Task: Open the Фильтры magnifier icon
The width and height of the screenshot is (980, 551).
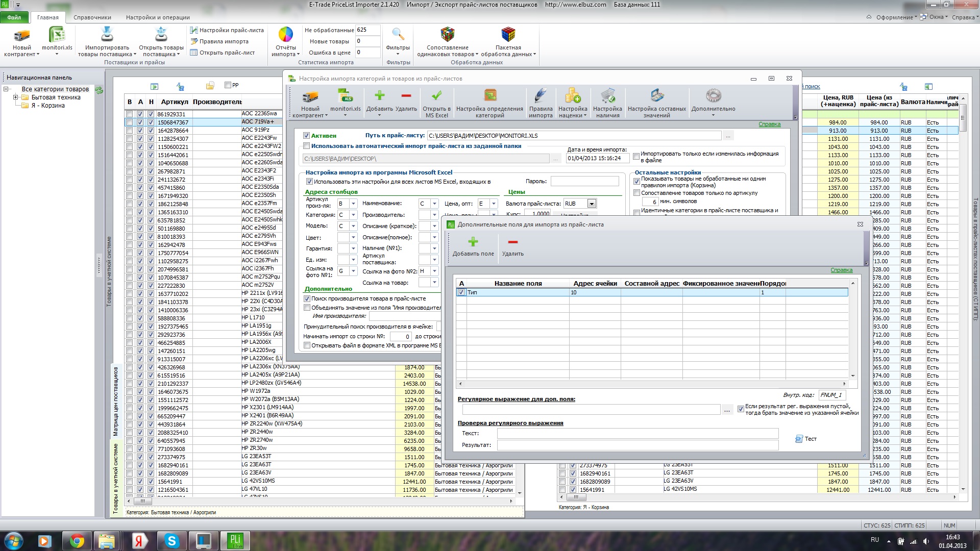Action: tap(398, 34)
